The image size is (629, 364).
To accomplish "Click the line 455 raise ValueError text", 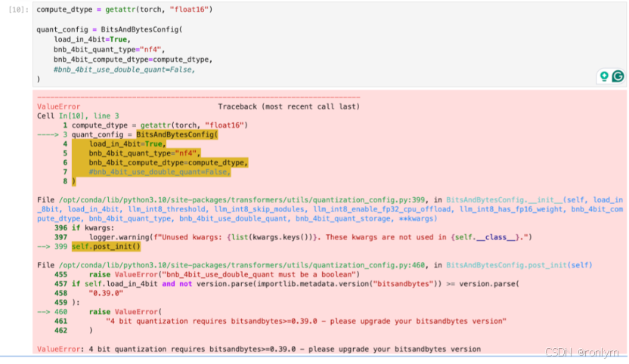I will (225, 275).
